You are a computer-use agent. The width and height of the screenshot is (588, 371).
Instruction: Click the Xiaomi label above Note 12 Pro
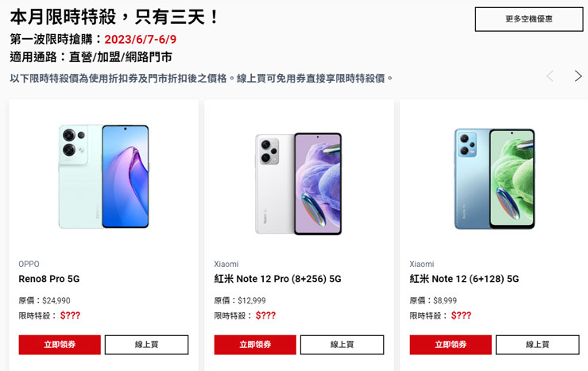[226, 264]
